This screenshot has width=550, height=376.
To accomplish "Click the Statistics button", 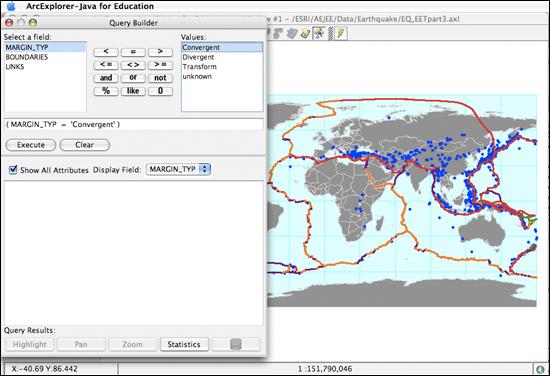I will tap(184, 344).
